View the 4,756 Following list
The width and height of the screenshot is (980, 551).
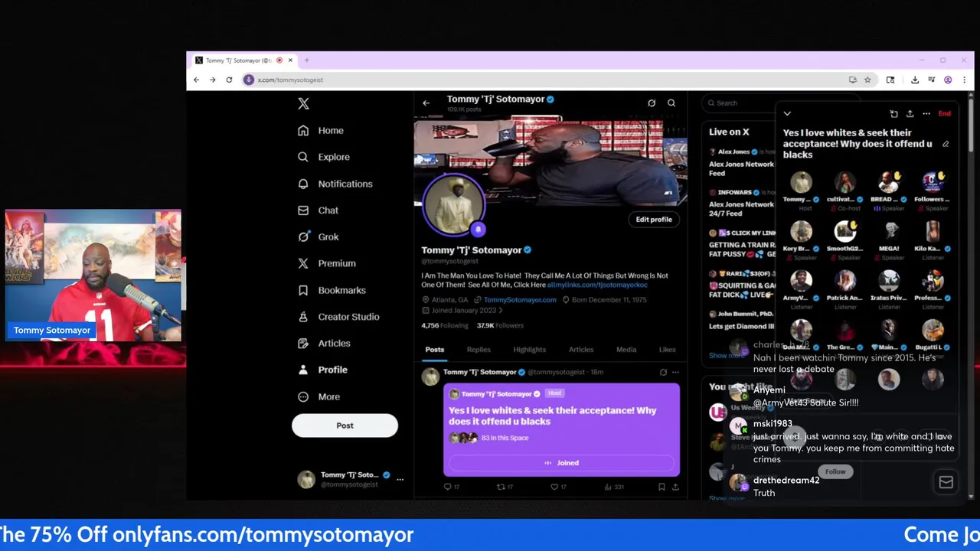pyautogui.click(x=444, y=325)
